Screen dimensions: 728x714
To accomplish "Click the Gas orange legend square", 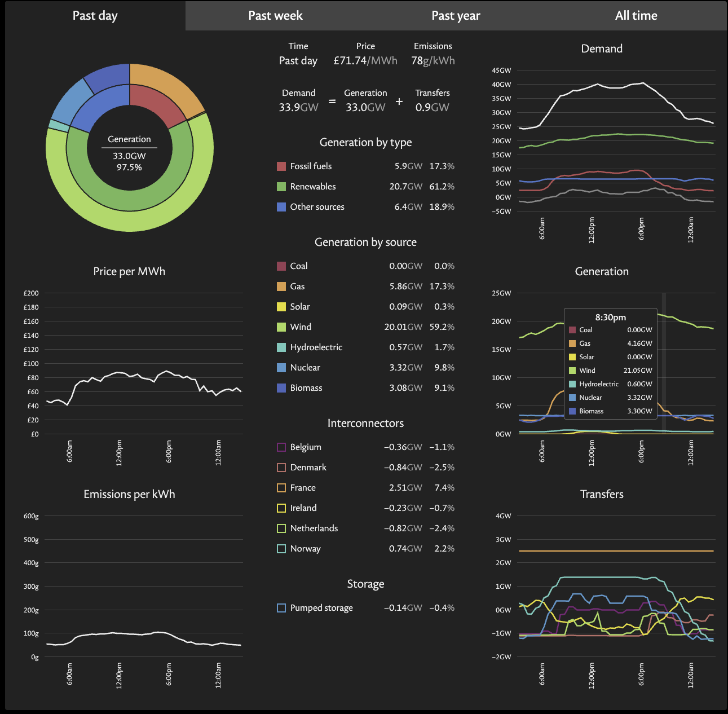I will 281,287.
